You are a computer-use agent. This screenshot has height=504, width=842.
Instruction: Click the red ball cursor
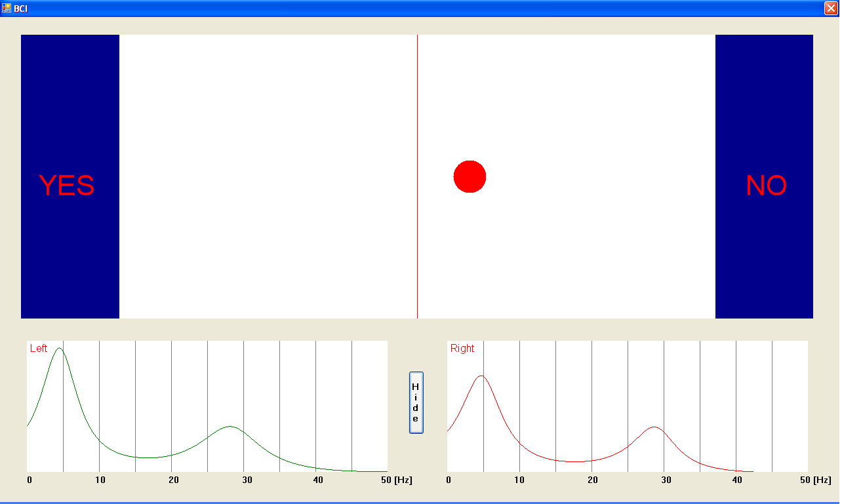click(470, 176)
